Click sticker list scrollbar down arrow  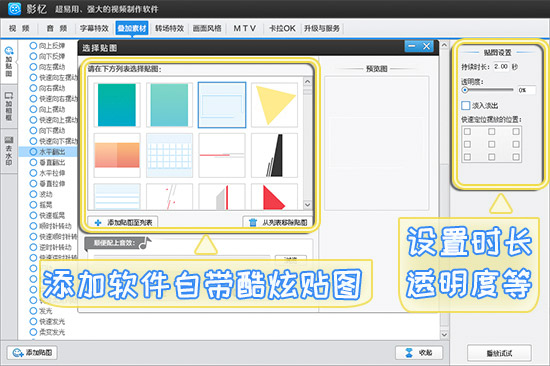307,205
